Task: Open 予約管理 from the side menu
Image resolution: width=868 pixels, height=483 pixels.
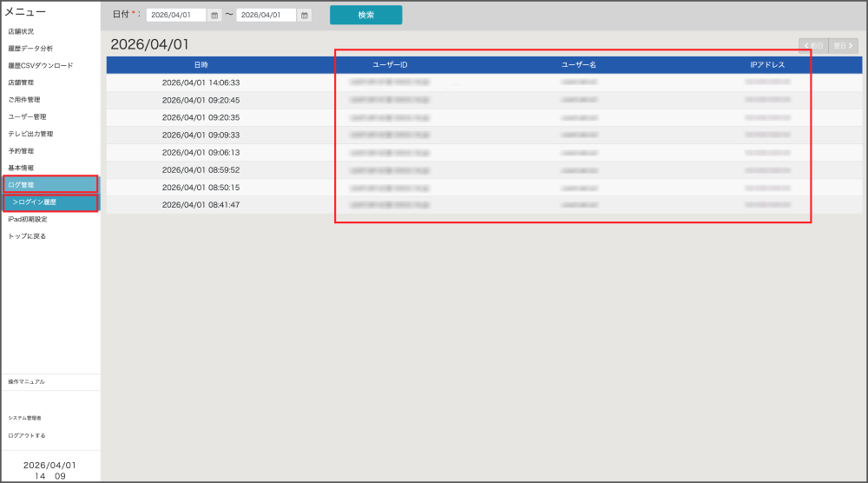Action: coord(21,151)
